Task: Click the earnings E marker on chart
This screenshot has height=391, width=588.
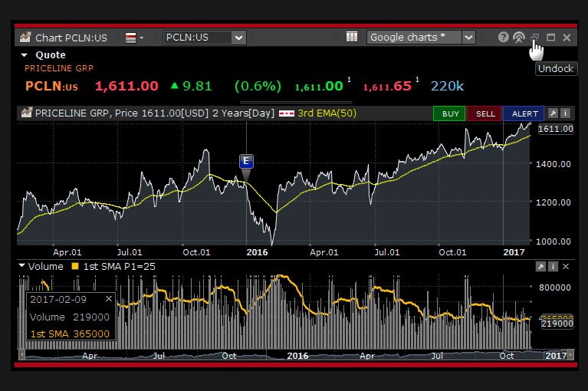Action: pyautogui.click(x=246, y=161)
